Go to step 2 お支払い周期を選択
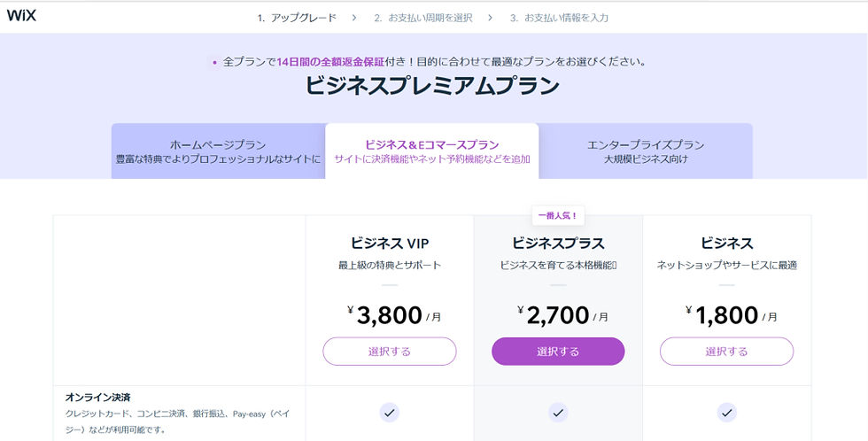Viewport: 868px width, 441px height. (422, 17)
